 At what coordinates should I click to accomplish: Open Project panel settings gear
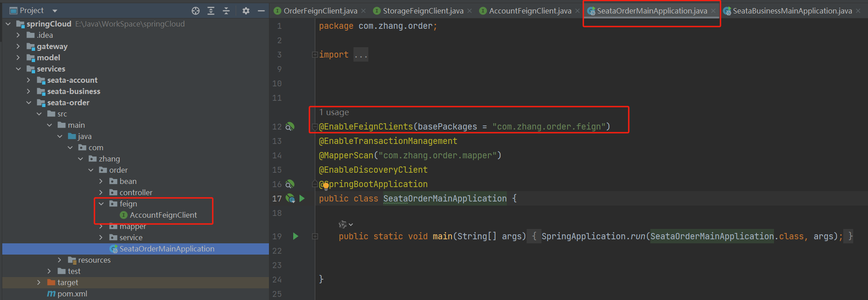[246, 11]
